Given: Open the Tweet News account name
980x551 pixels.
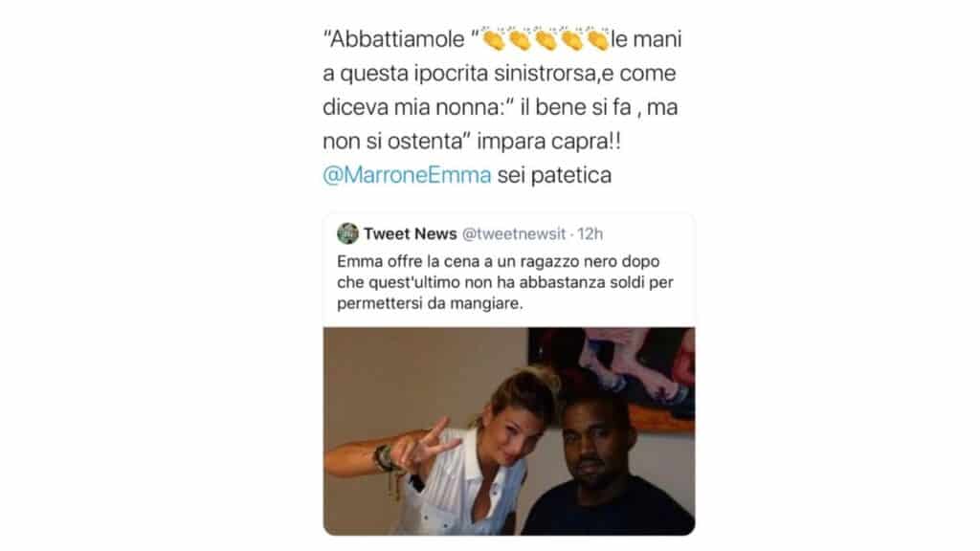Looking at the screenshot, I should (x=410, y=233).
